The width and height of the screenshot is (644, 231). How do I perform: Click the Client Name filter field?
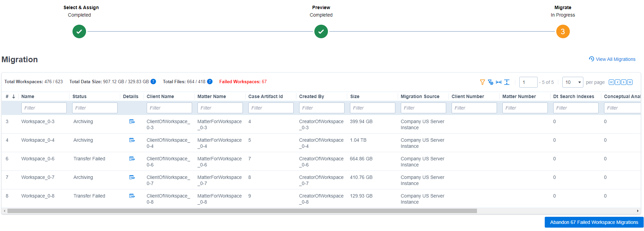pyautogui.click(x=169, y=108)
